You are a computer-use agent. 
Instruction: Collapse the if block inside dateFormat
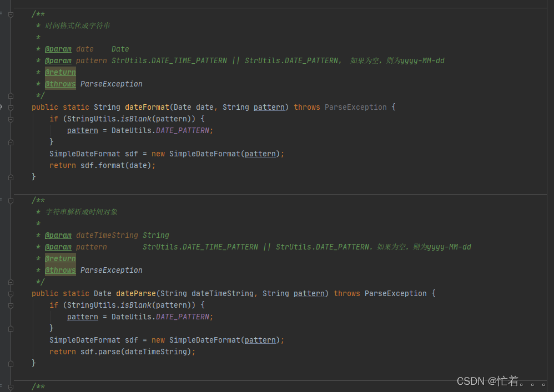coord(11,119)
